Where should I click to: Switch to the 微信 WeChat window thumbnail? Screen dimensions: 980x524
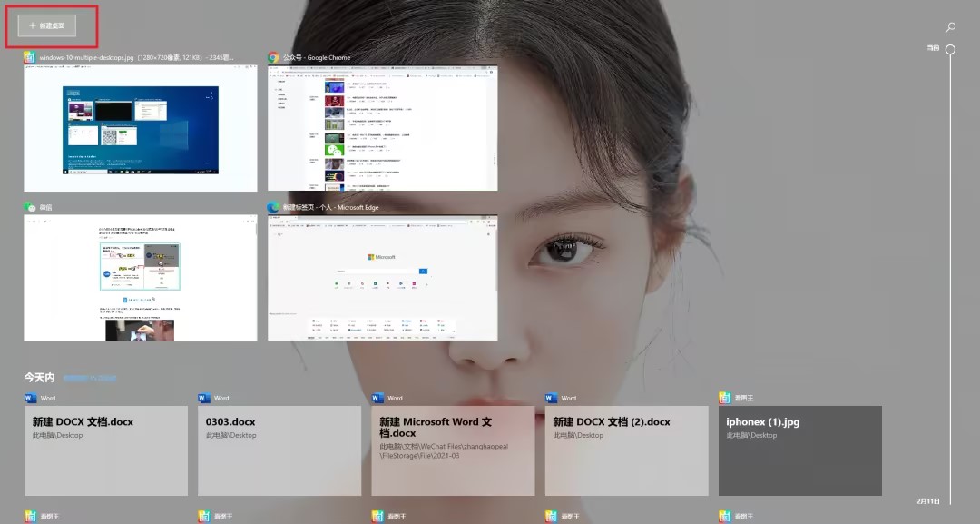(141, 279)
